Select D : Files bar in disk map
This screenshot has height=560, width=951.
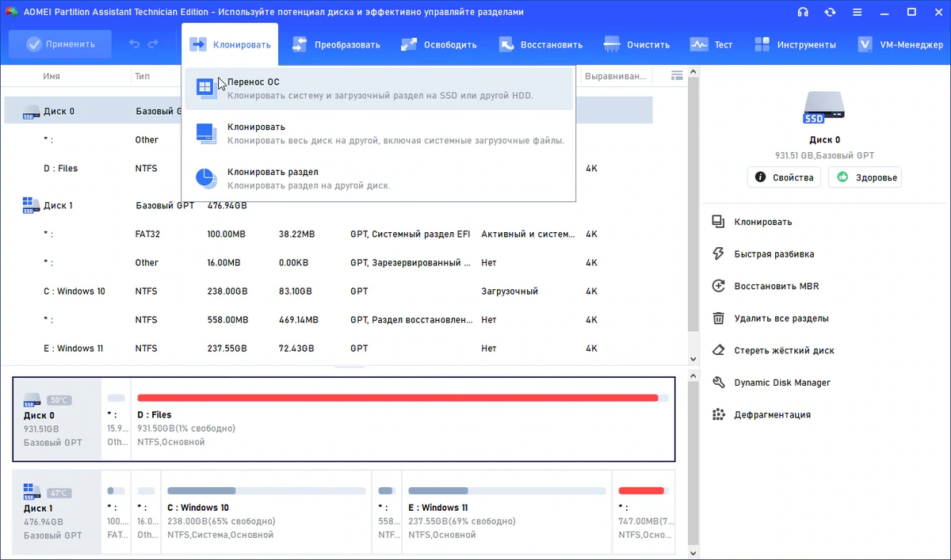(403, 419)
